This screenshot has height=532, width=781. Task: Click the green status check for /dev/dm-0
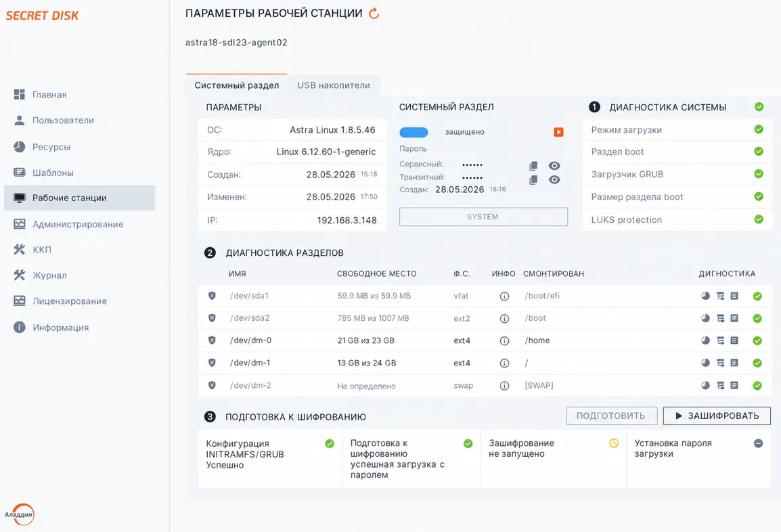tap(757, 340)
